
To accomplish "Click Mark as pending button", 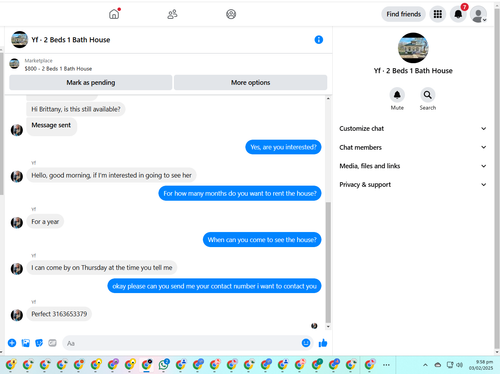I will click(x=91, y=82).
